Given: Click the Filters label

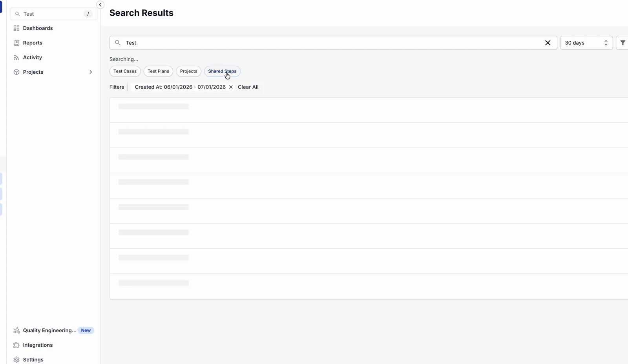Looking at the screenshot, I should 117,87.
